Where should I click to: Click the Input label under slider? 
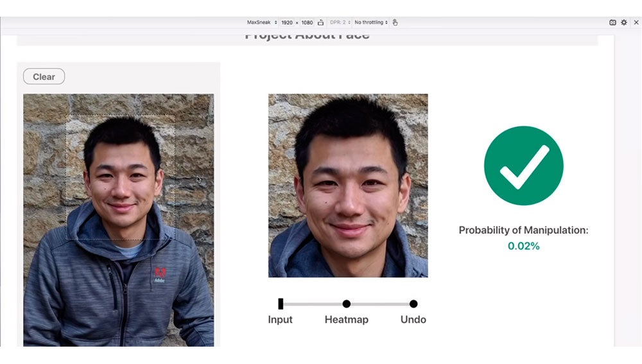(x=280, y=320)
